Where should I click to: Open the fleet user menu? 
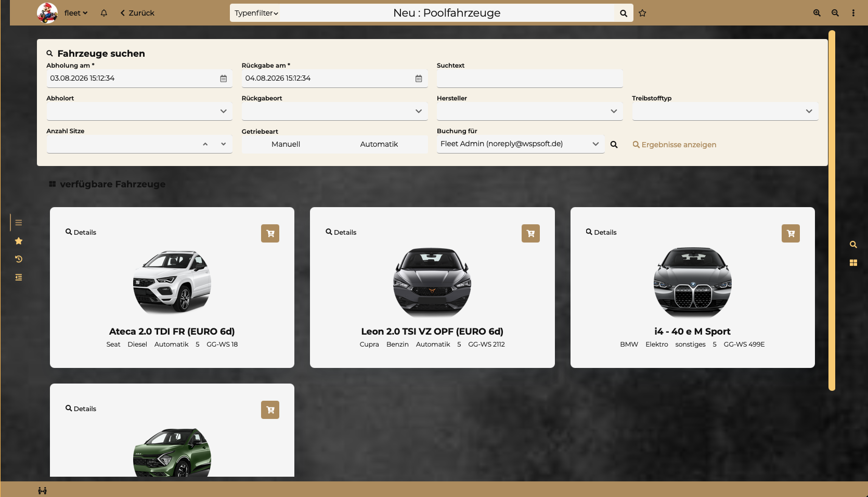[x=76, y=13]
